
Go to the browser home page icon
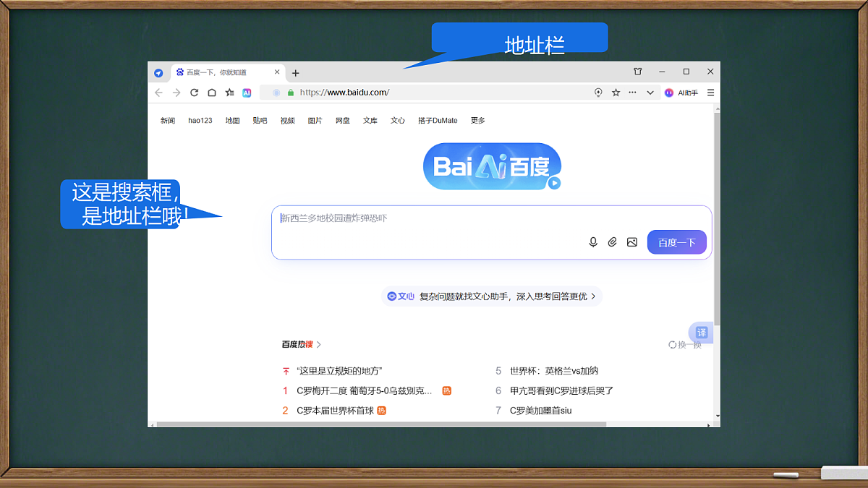pyautogui.click(x=212, y=93)
